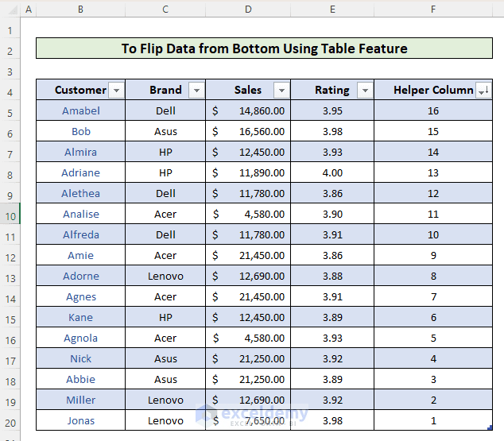Select the rating value 4.00
504x441 pixels.
[x=332, y=172]
